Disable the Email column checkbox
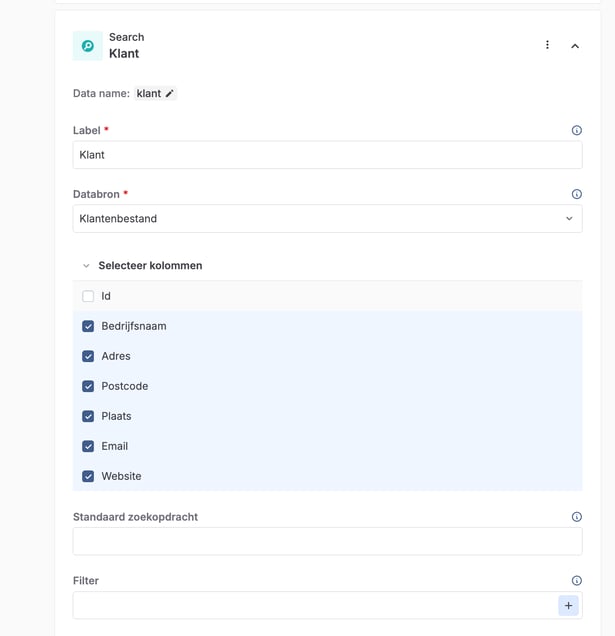Image resolution: width=615 pixels, height=636 pixels. [x=88, y=446]
